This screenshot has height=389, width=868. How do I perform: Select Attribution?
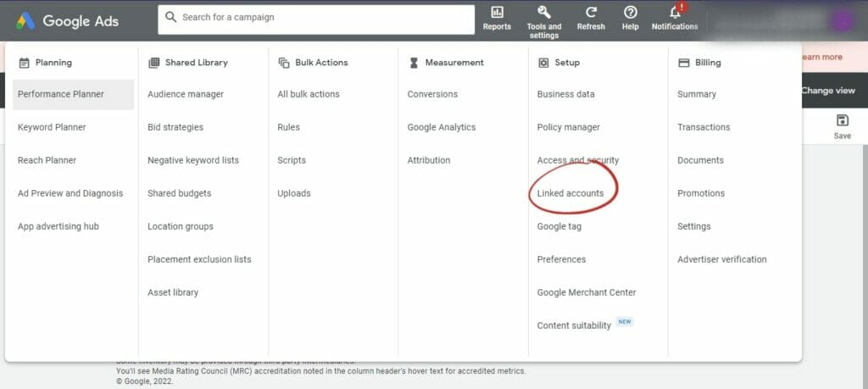(x=428, y=160)
